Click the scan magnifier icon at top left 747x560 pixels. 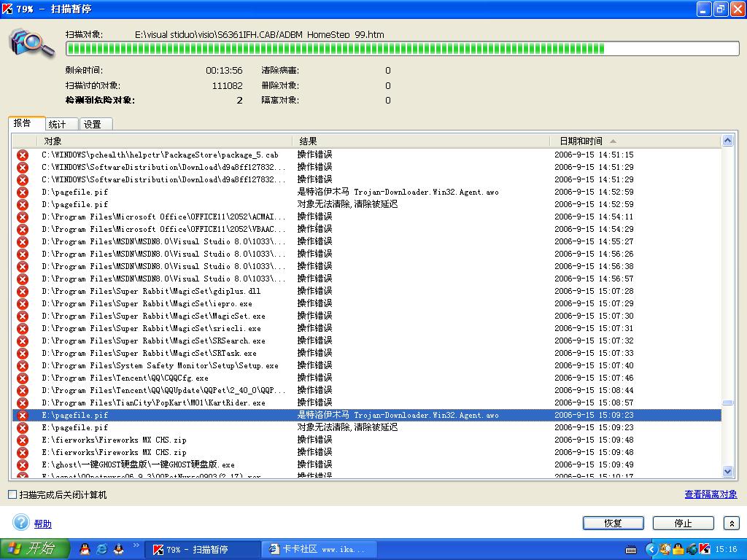32,42
